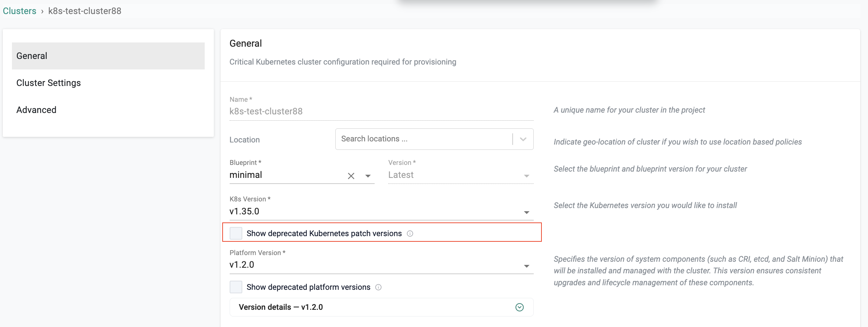
Task: Click the info icon beside deprecated platform versions
Action: (378, 287)
